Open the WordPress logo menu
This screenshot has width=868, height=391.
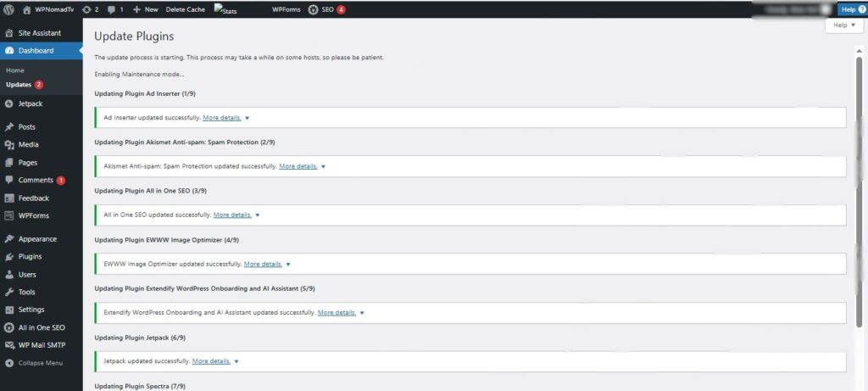click(x=8, y=9)
